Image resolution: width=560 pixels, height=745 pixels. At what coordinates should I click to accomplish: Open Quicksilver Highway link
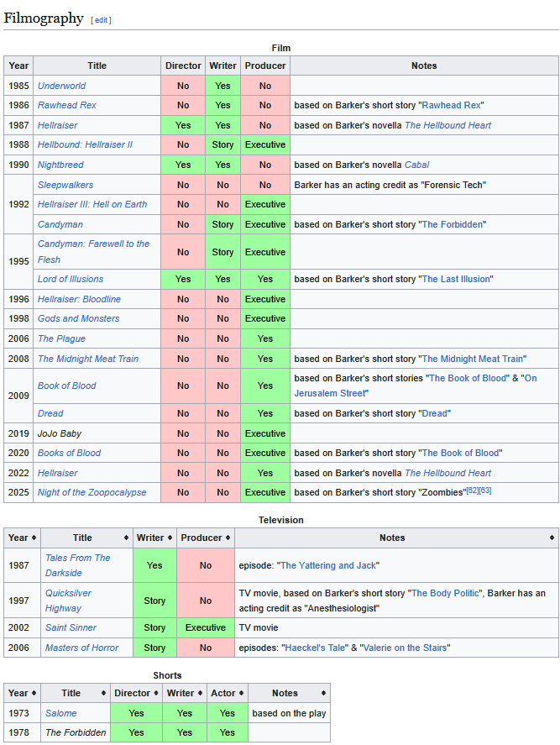(x=68, y=601)
